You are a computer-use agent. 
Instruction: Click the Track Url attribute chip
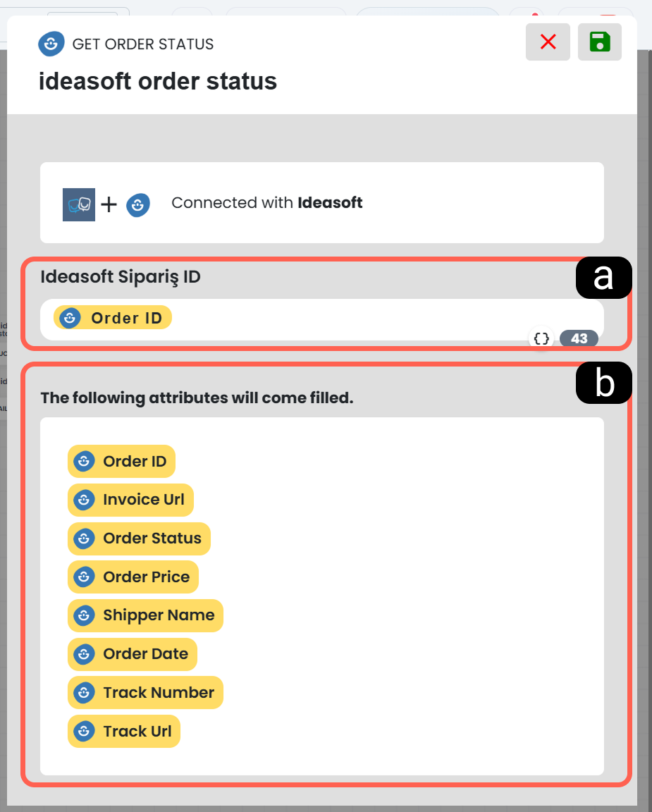tap(124, 731)
